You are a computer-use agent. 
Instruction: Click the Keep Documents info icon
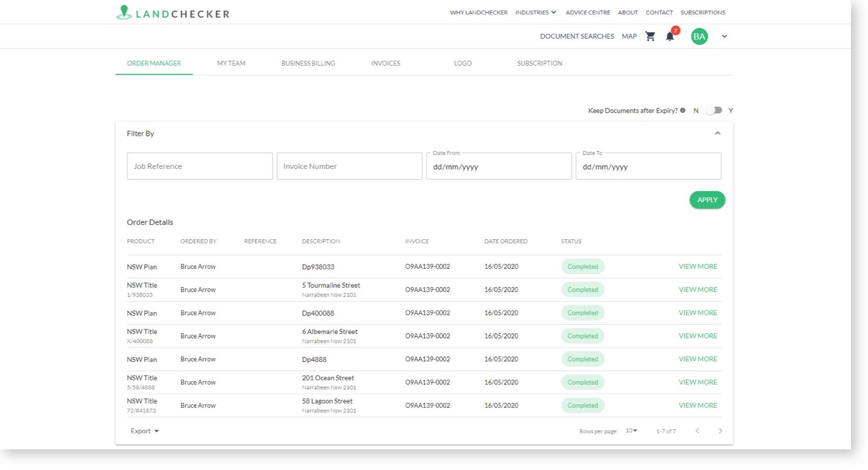683,110
